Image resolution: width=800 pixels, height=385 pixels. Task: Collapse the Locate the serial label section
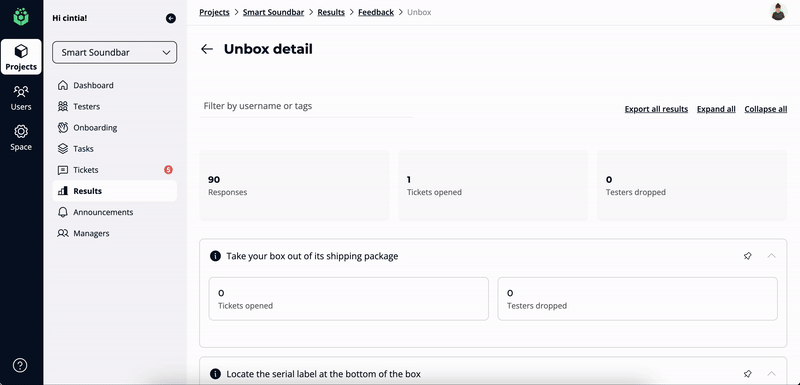pos(771,374)
